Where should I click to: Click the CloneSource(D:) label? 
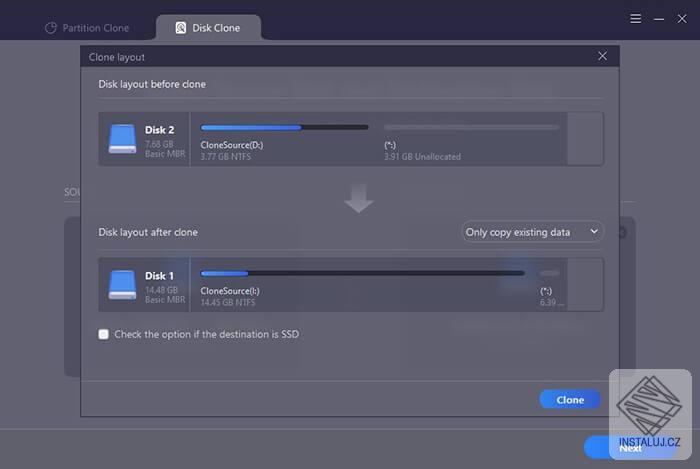(232, 145)
